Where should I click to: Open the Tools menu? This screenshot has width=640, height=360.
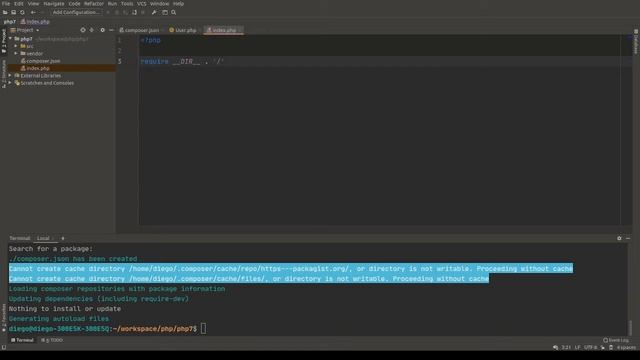[x=127, y=4]
